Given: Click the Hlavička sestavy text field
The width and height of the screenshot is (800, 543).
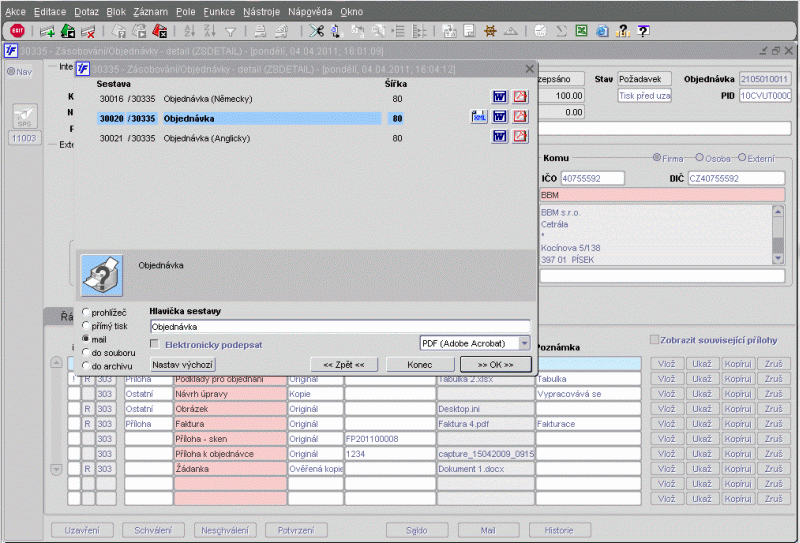Looking at the screenshot, I should click(340, 327).
